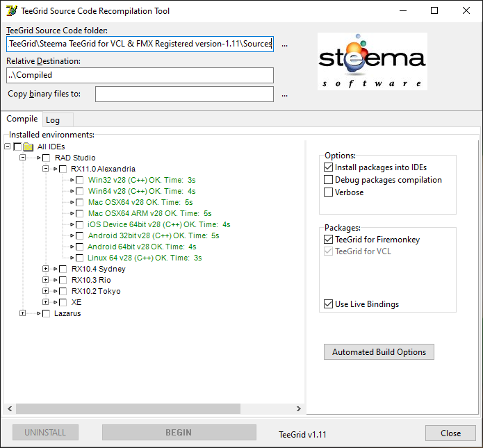The width and height of the screenshot is (483, 448).
Task: Enable Debug packages compilation
Action: click(x=328, y=179)
